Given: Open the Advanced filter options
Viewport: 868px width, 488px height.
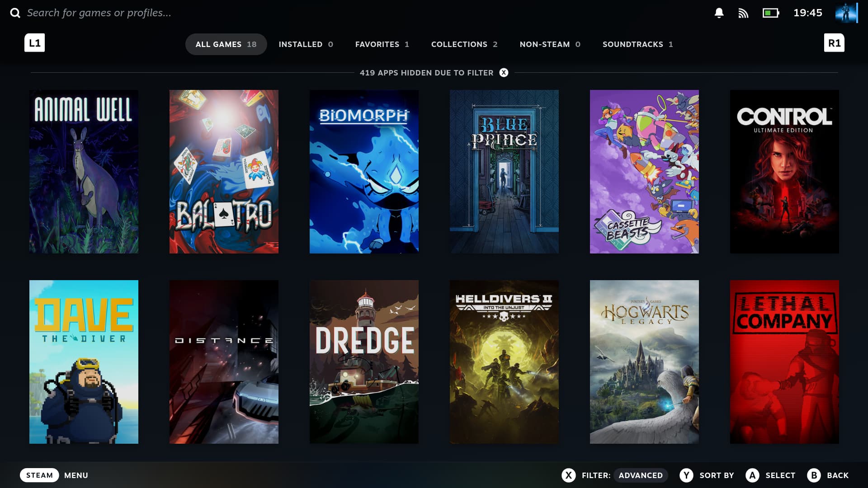Looking at the screenshot, I should pyautogui.click(x=640, y=475).
